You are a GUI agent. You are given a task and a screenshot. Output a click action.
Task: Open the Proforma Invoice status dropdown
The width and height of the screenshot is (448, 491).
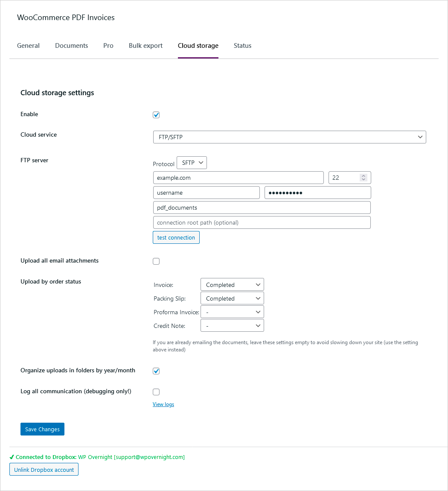click(232, 312)
